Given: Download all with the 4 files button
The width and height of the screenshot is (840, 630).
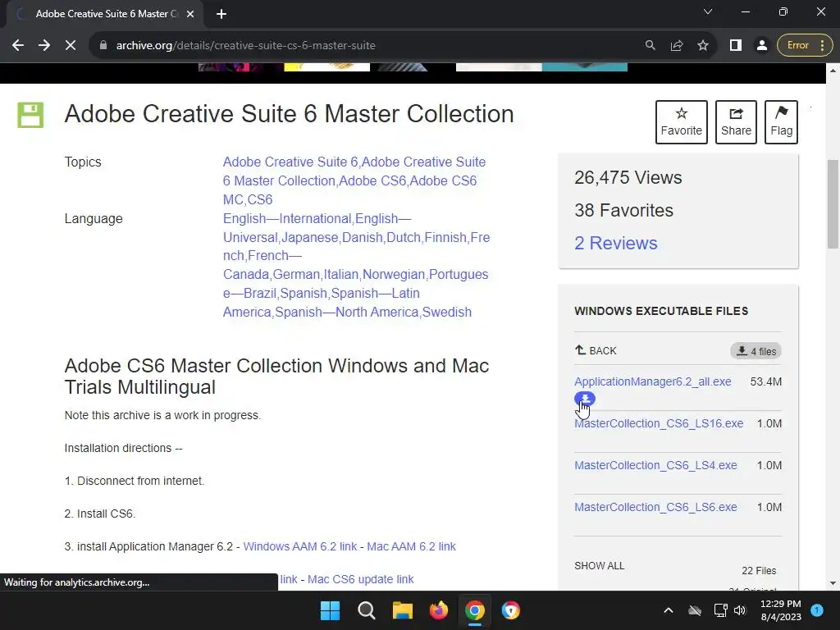Looking at the screenshot, I should click(756, 351).
